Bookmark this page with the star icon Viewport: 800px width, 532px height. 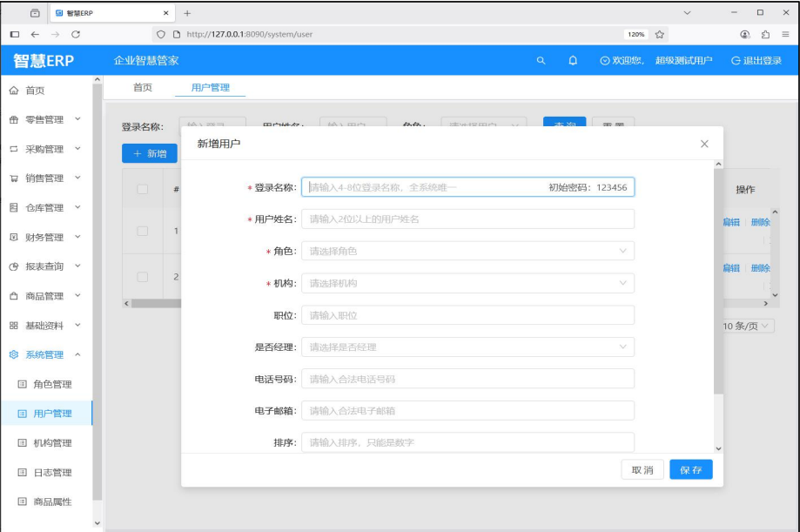click(x=660, y=34)
